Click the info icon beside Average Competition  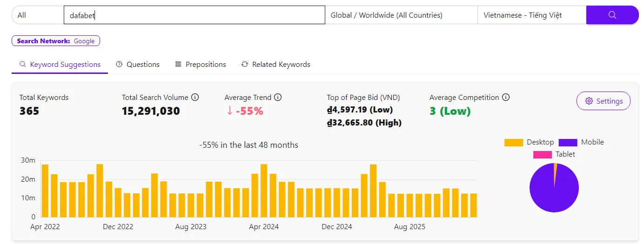(x=506, y=98)
